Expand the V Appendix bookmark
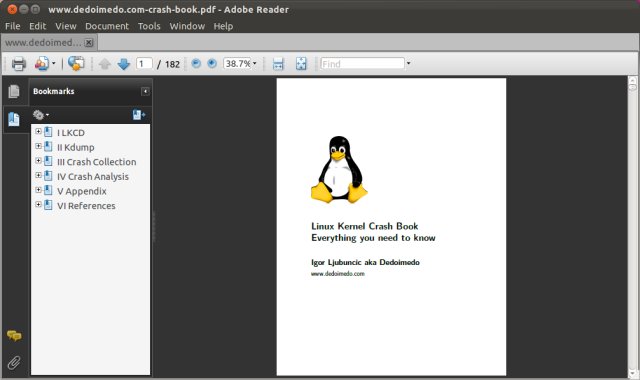Image resolution: width=640 pixels, height=380 pixels. [x=38, y=190]
